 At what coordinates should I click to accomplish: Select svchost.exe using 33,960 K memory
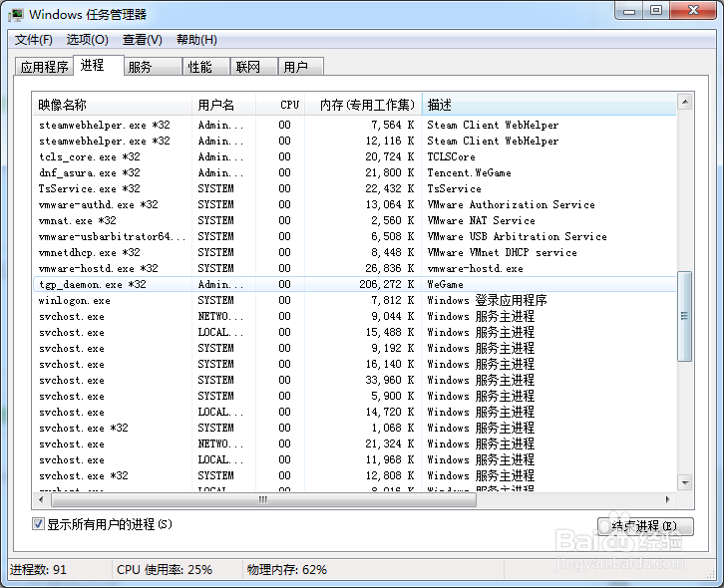point(355,380)
